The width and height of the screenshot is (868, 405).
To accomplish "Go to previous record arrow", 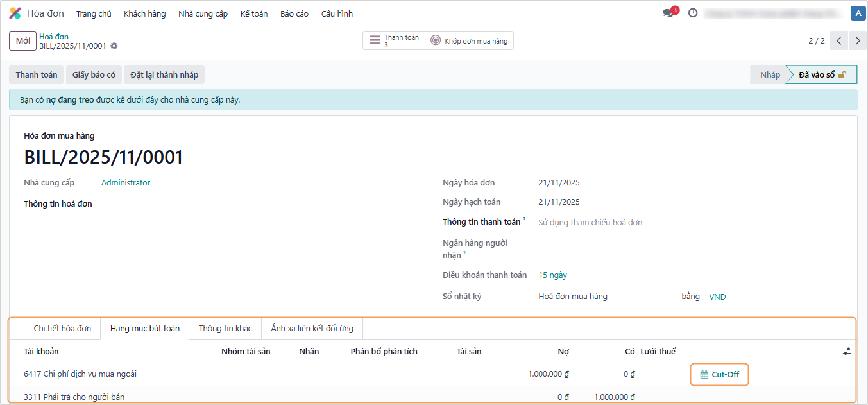I will pos(839,40).
